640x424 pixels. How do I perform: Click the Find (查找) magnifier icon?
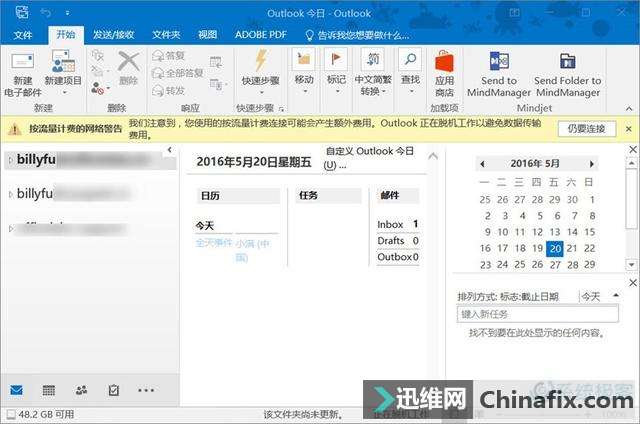pyautogui.click(x=411, y=60)
